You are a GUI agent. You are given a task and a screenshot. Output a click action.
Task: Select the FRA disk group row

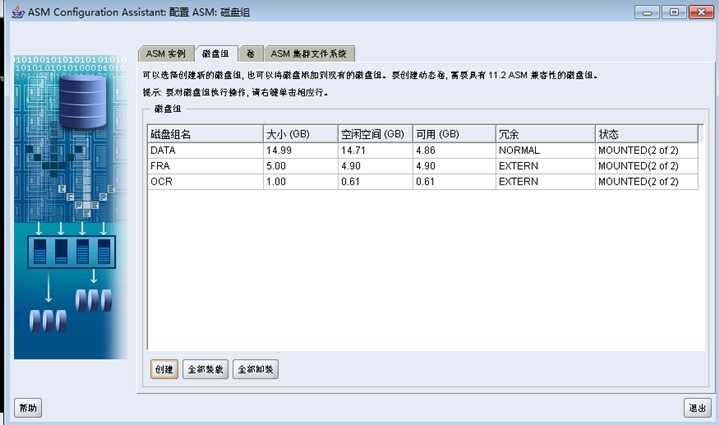(423, 166)
